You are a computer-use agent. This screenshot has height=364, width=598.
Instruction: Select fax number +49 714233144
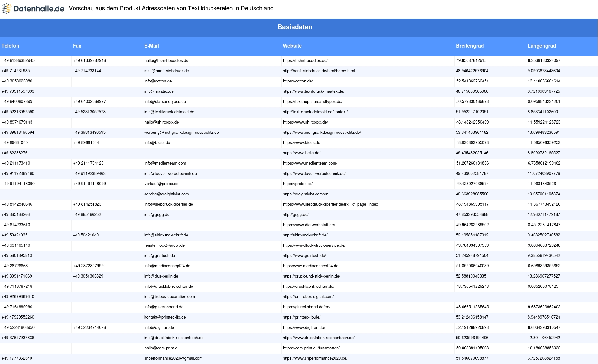tap(87, 71)
